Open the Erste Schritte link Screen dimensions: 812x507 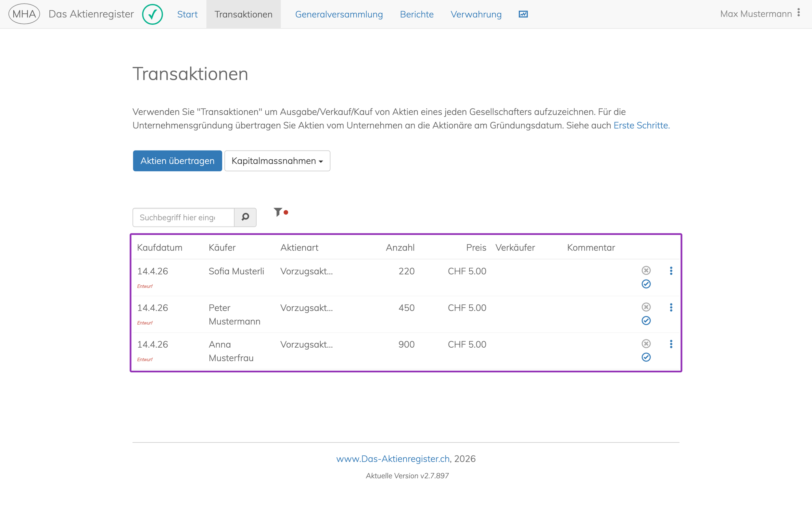pos(641,125)
